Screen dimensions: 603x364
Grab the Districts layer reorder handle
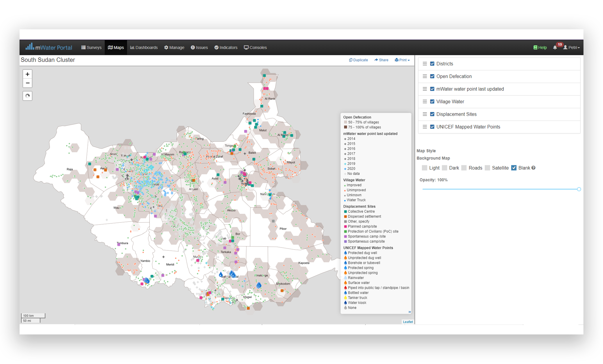click(x=425, y=64)
